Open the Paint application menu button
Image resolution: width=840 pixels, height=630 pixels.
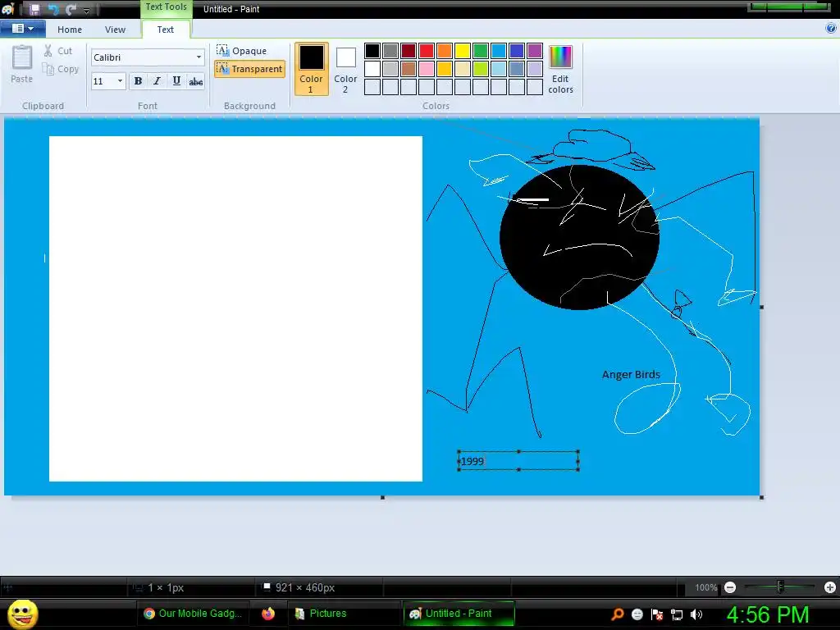click(22, 29)
